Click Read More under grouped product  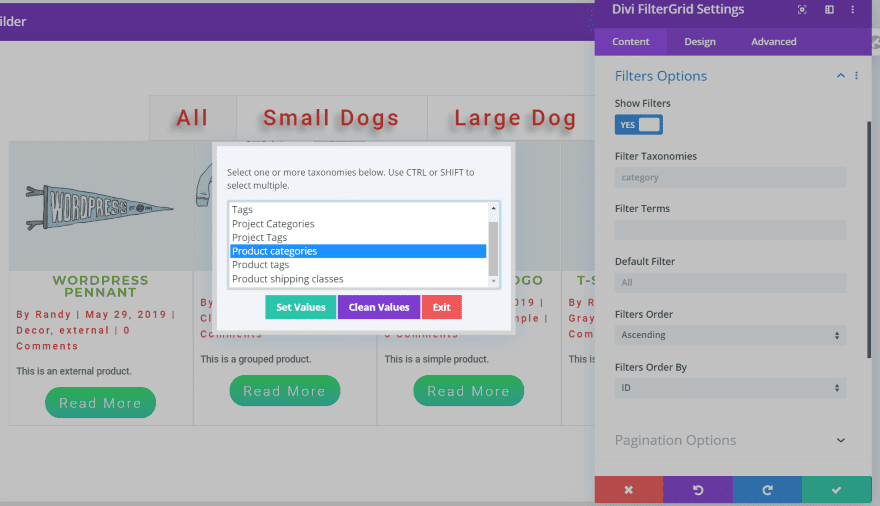[x=285, y=391]
